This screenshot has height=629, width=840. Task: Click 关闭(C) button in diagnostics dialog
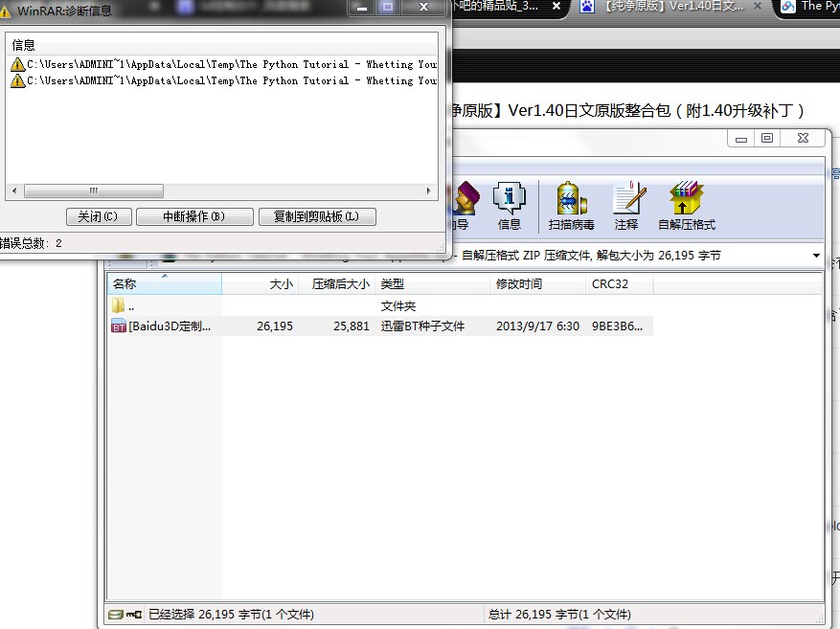click(x=99, y=216)
